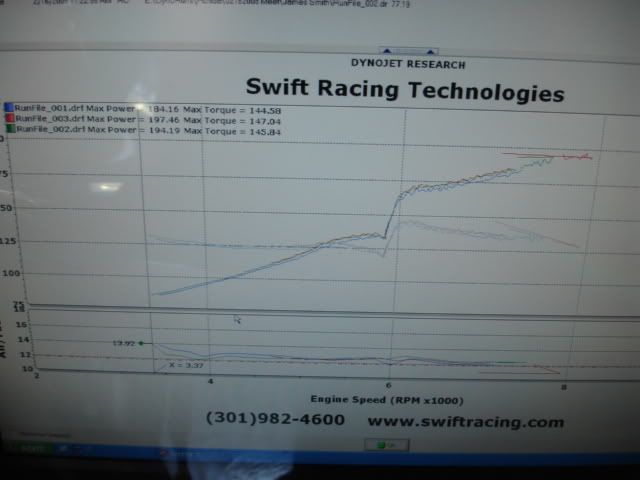Click the 125 label on the power axis
The image size is (640, 480).
pos(8,241)
